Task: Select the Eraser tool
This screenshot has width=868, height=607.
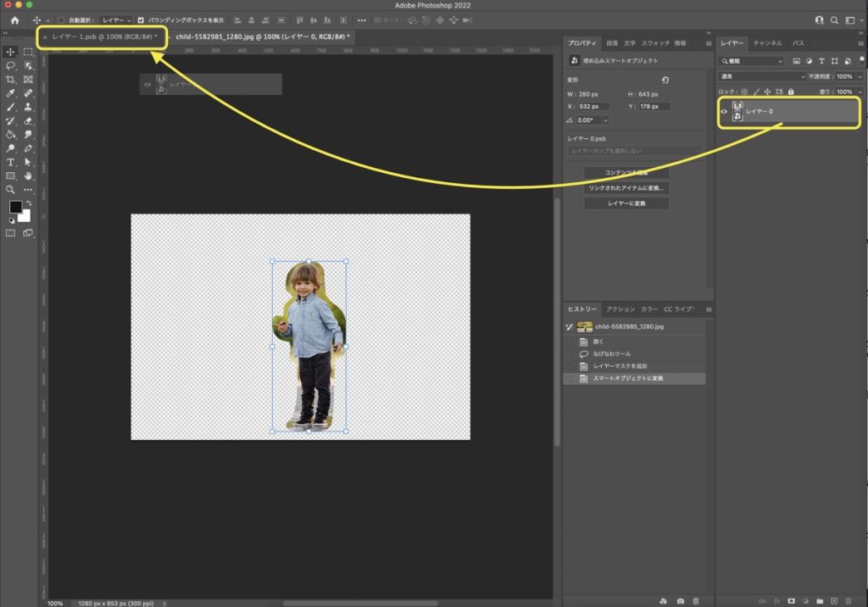Action: click(28, 120)
